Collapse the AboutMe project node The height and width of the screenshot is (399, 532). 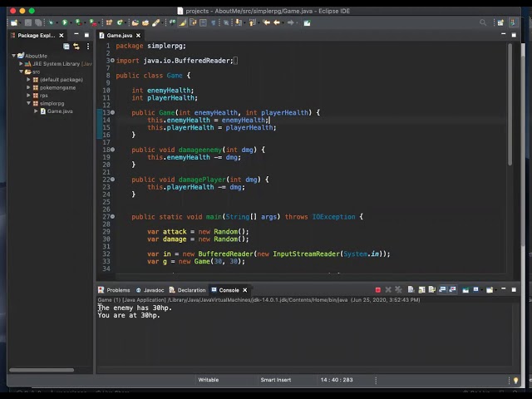(14, 56)
